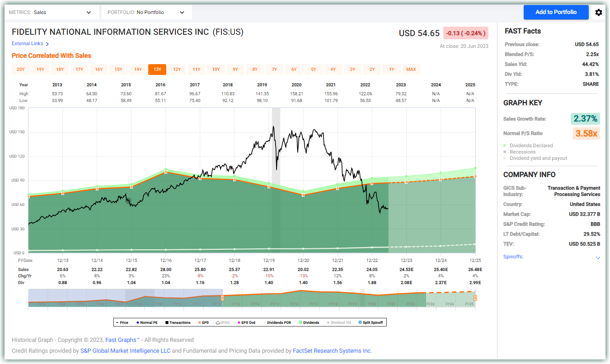Click the Normal P/S Ratio 3.58x badge
610x364 pixels.
tap(586, 133)
